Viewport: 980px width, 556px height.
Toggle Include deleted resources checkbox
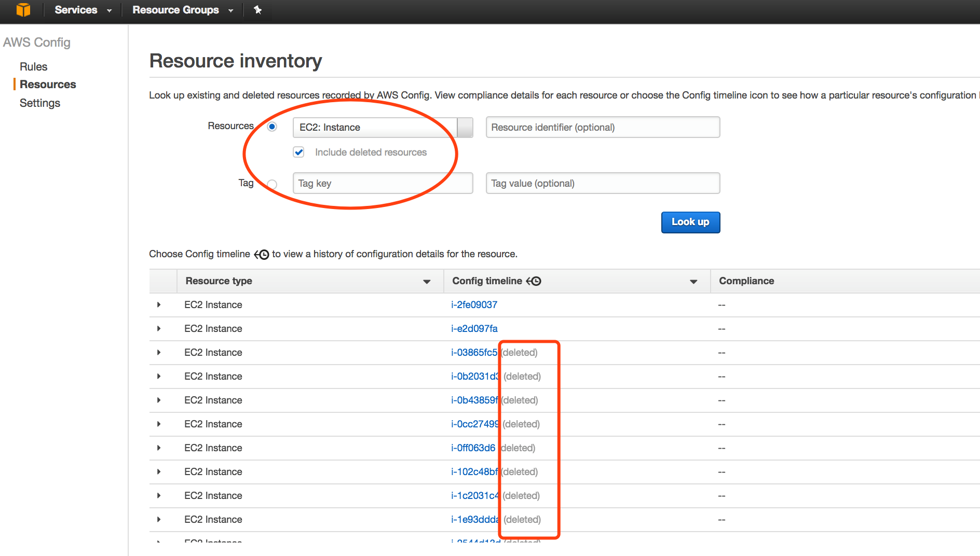click(x=298, y=152)
